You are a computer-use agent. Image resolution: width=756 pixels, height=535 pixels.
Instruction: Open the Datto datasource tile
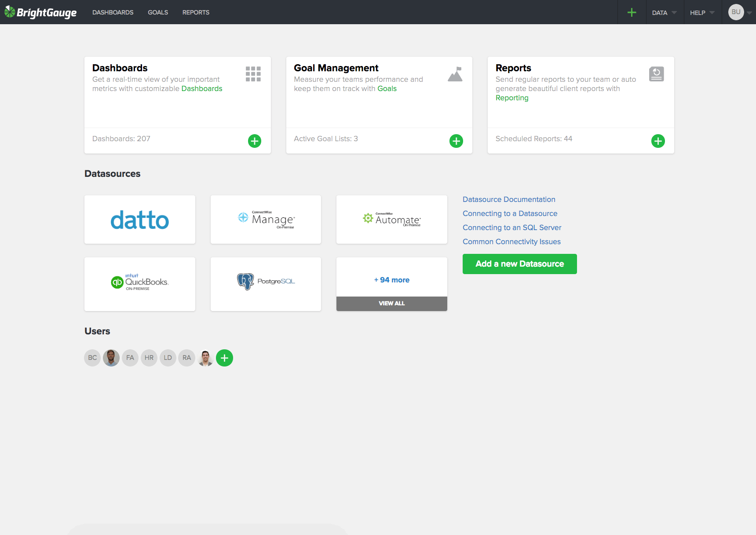coord(140,220)
